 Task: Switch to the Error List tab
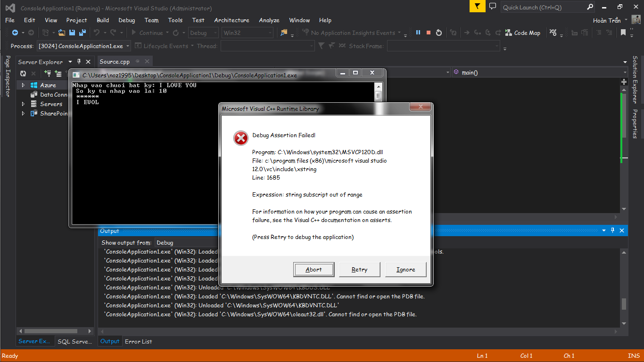(138, 341)
